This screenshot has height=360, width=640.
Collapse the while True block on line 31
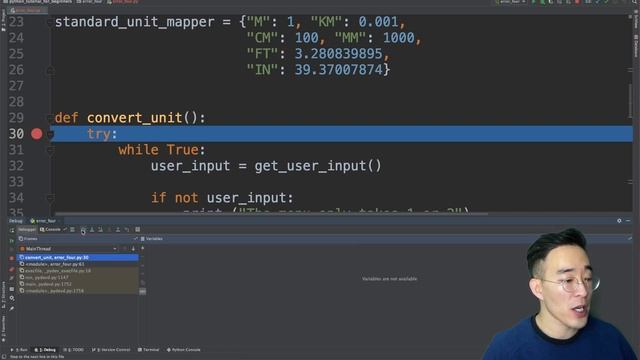(51, 150)
